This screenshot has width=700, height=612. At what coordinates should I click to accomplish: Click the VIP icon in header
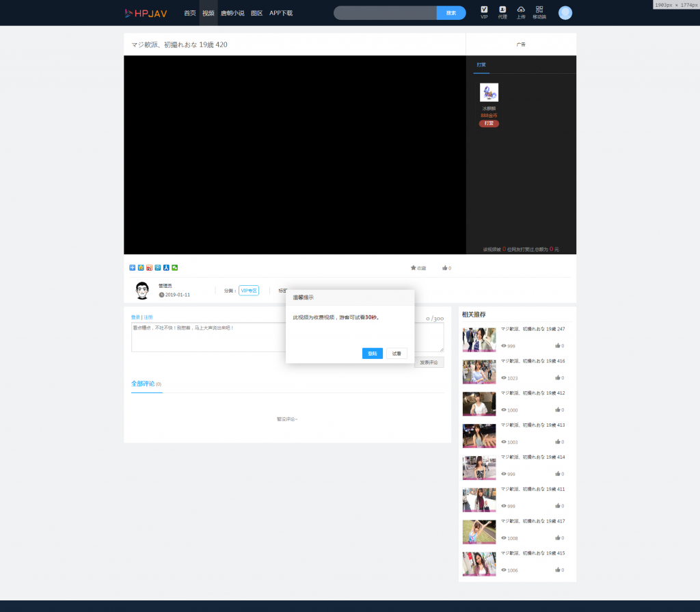(x=484, y=10)
